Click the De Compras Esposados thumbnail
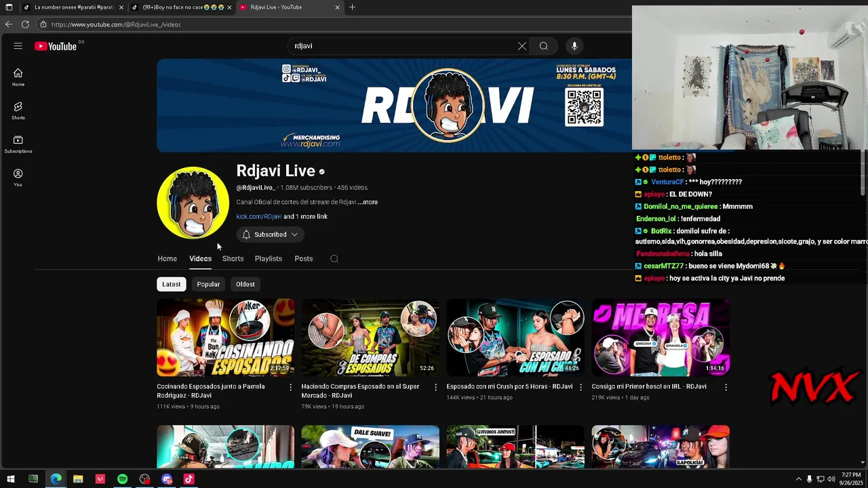 pos(370,338)
